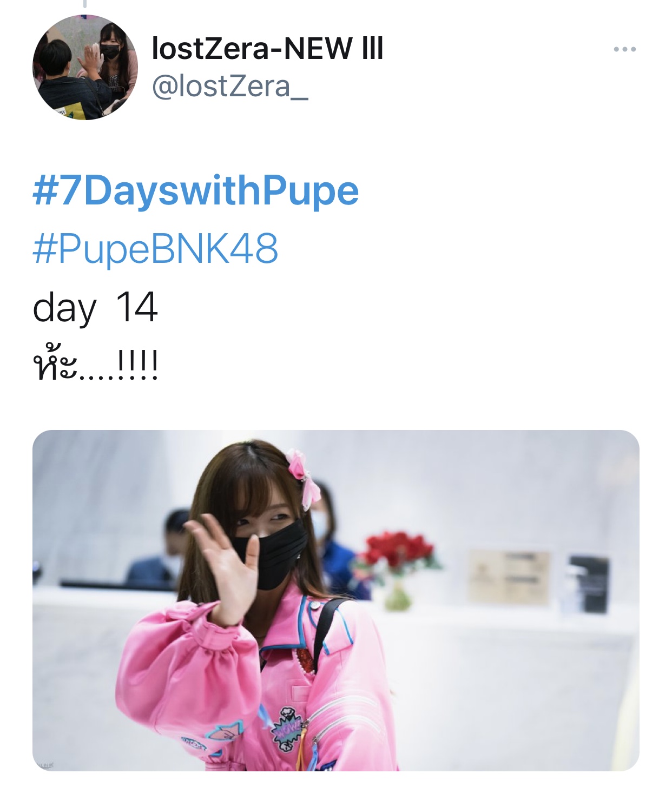This screenshot has width=672, height=787.
Task: Tap the WOW patch on the pink jacket
Action: pyautogui.click(x=288, y=730)
